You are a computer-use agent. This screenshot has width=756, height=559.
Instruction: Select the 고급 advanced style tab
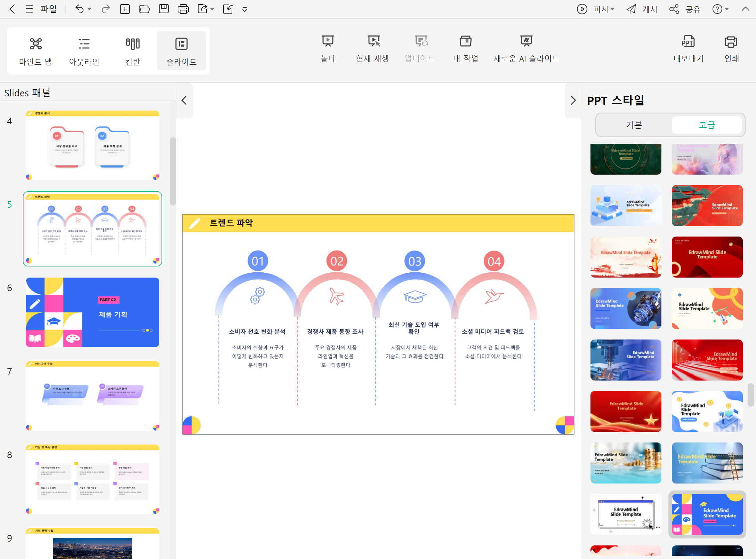click(707, 125)
